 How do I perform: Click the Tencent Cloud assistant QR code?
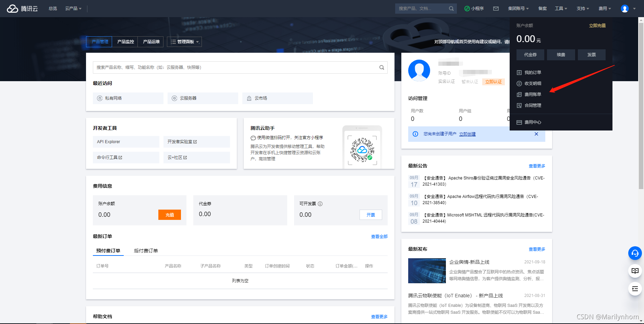tap(362, 150)
